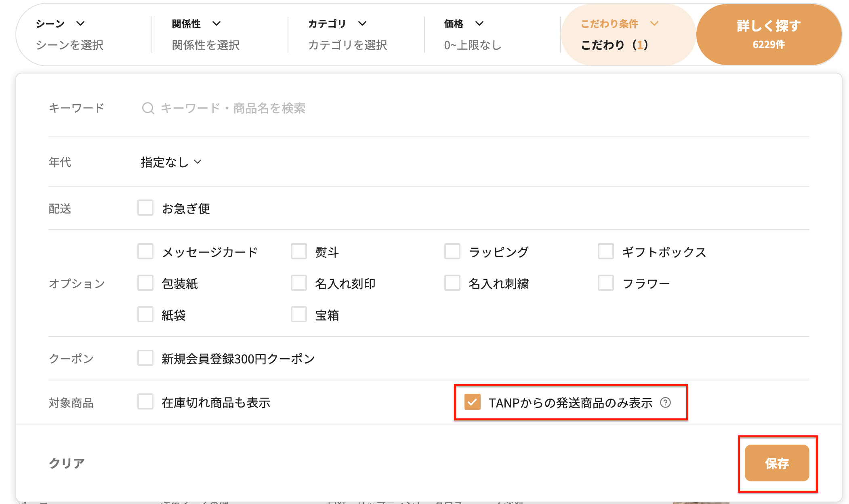Open the 年代 指定なし dropdown
This screenshot has width=849, height=504.
point(170,162)
